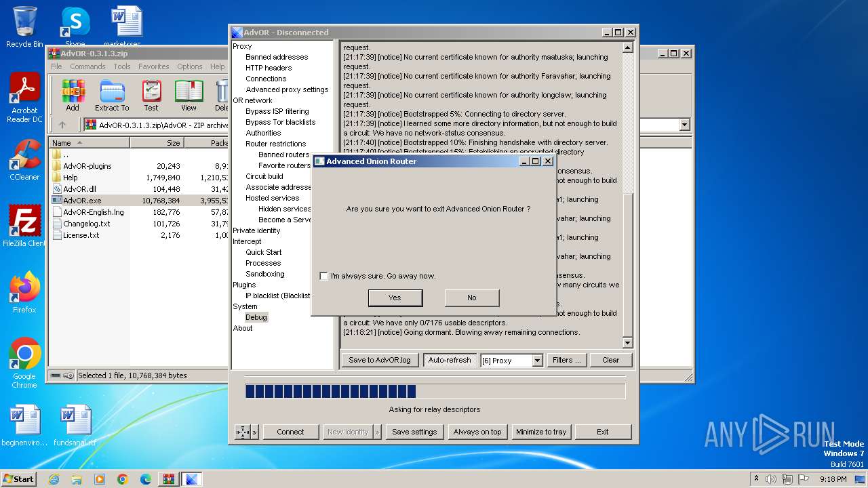Toggle the Auto-refresh button in AdvOR
The height and width of the screenshot is (488, 868).
(x=449, y=360)
